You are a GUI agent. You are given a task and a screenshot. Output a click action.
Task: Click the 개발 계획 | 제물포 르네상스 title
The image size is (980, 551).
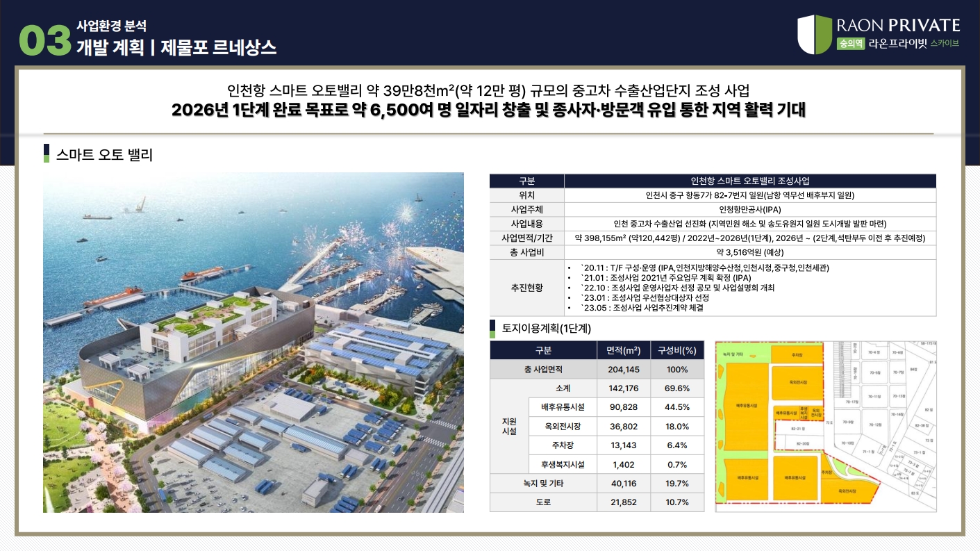click(176, 47)
